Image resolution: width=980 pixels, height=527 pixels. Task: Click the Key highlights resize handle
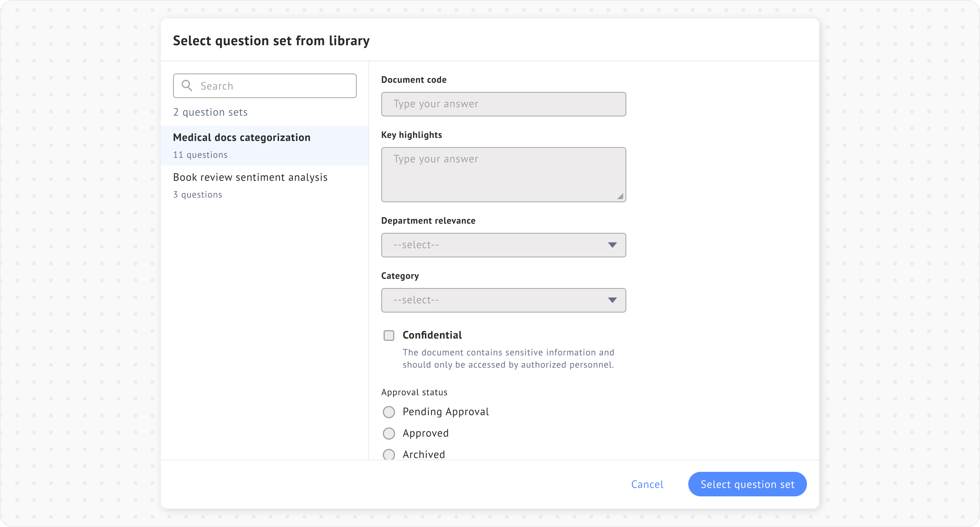(x=620, y=196)
